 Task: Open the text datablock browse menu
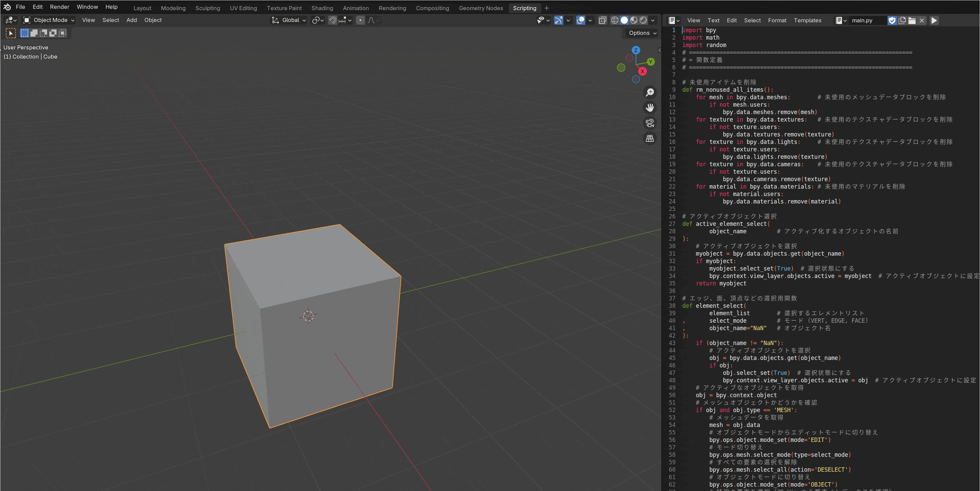tap(841, 21)
